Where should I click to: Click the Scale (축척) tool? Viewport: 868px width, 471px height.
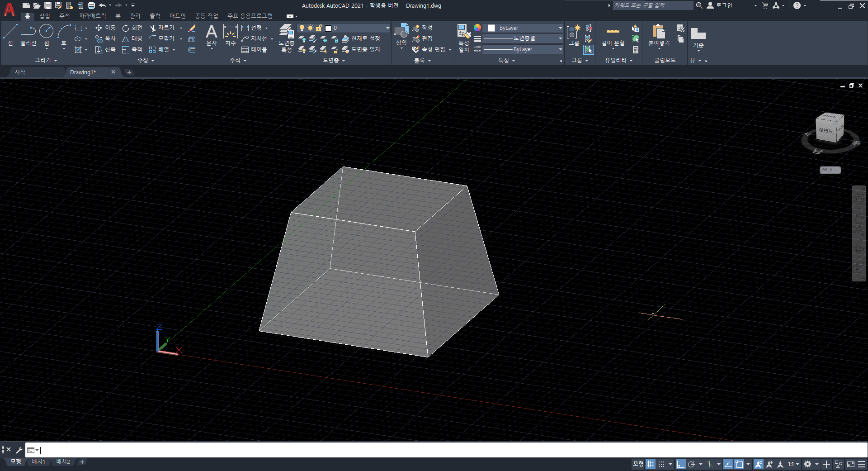tap(132, 50)
